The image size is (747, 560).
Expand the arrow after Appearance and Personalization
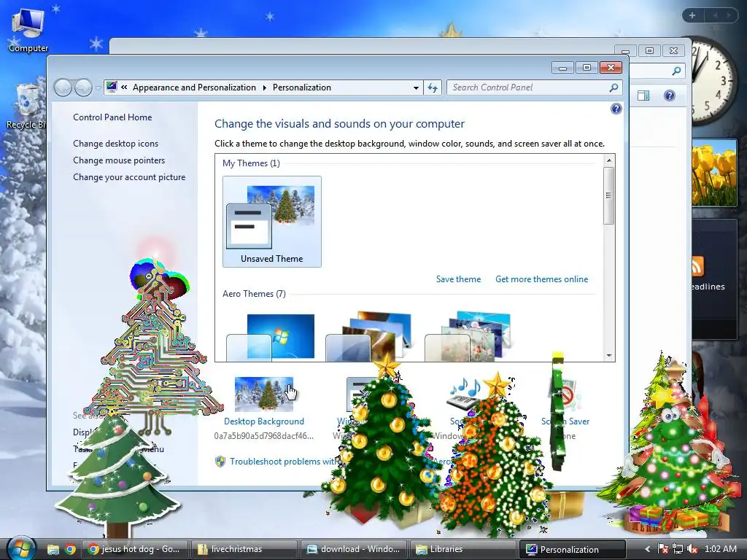pyautogui.click(x=264, y=87)
